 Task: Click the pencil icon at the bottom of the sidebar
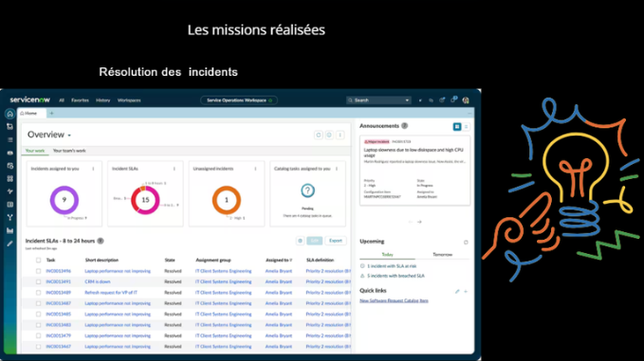(x=9, y=244)
